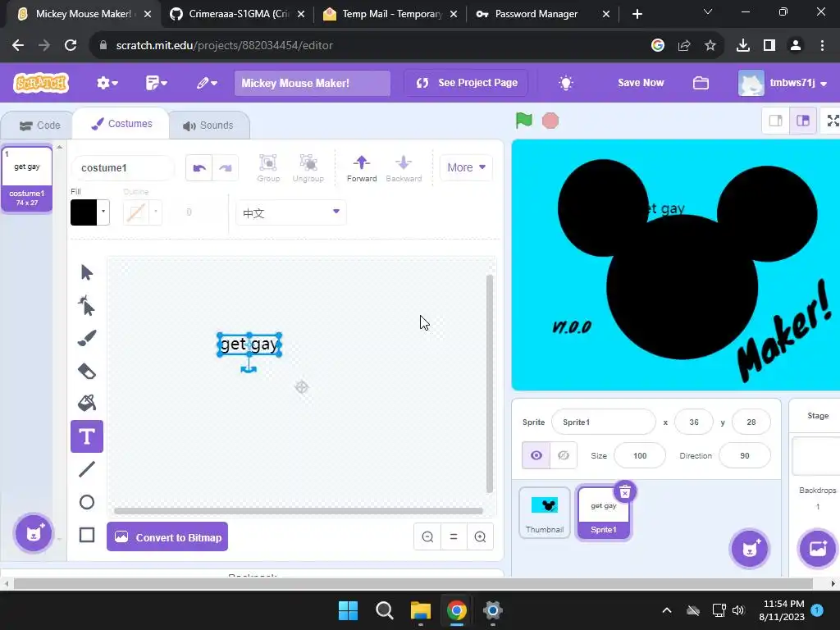840x630 pixels.
Task: Open the File menu dropdown
Action: (157, 83)
